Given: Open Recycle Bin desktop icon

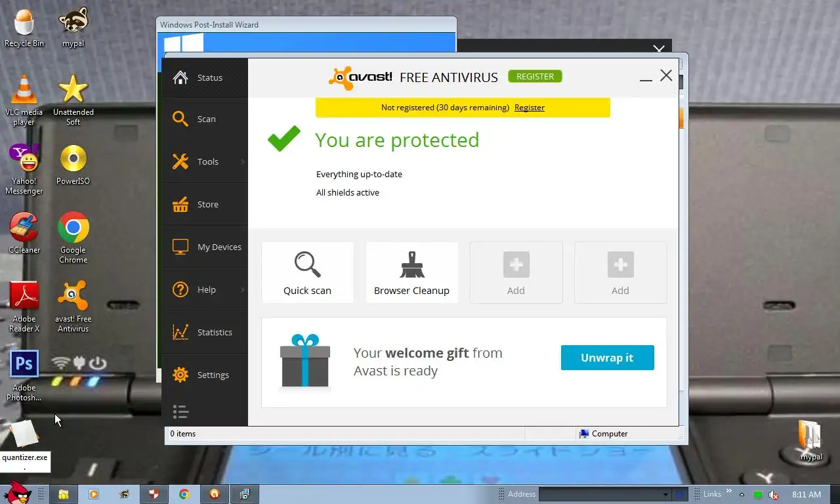Looking at the screenshot, I should 24,28.
